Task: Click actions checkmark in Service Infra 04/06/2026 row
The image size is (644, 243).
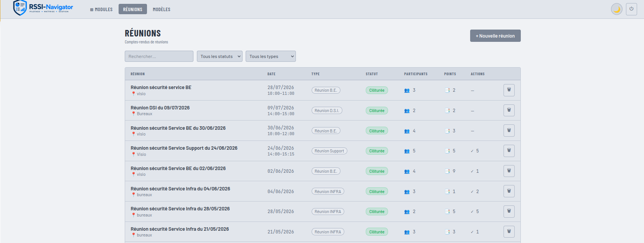Action: pos(472,192)
